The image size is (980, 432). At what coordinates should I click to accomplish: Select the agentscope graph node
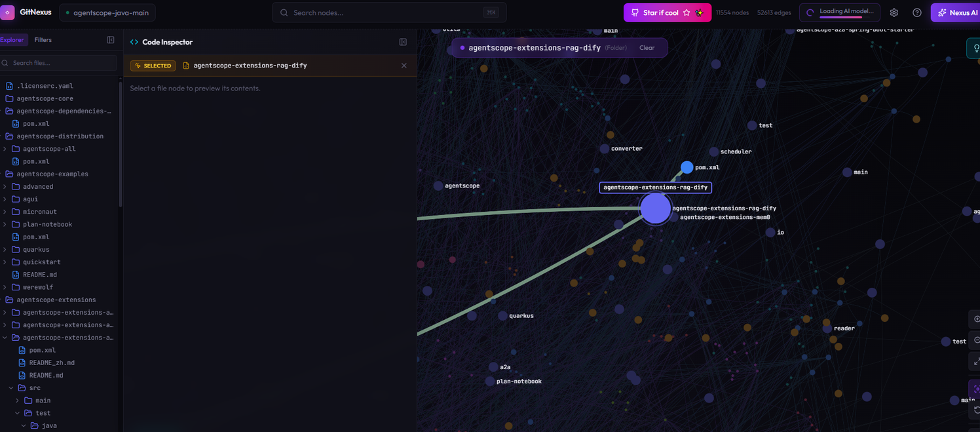pyautogui.click(x=438, y=186)
